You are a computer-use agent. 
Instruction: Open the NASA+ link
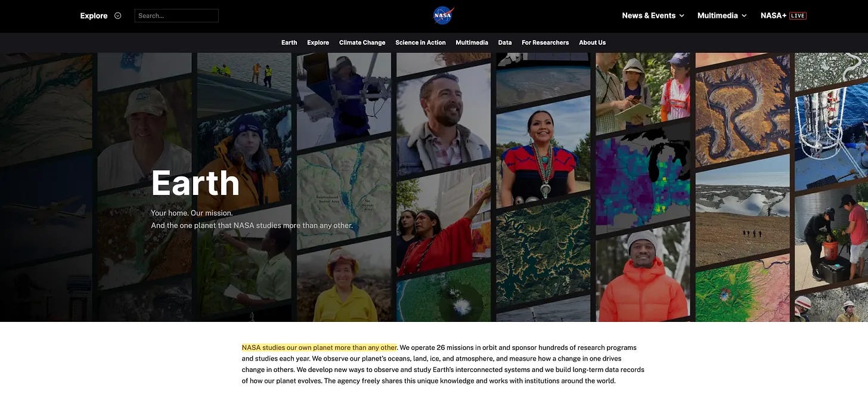773,15
